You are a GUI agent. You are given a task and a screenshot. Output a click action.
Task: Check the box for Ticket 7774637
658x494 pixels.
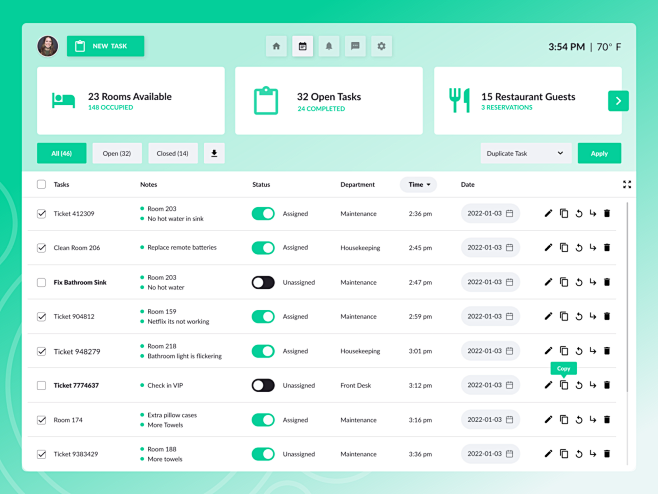[41, 385]
